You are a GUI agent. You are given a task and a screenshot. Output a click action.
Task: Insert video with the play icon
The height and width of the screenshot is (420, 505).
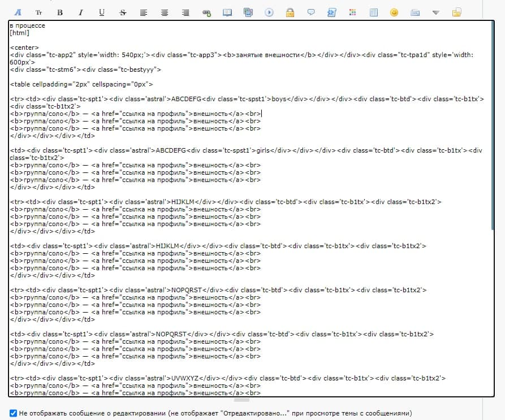[x=269, y=12]
